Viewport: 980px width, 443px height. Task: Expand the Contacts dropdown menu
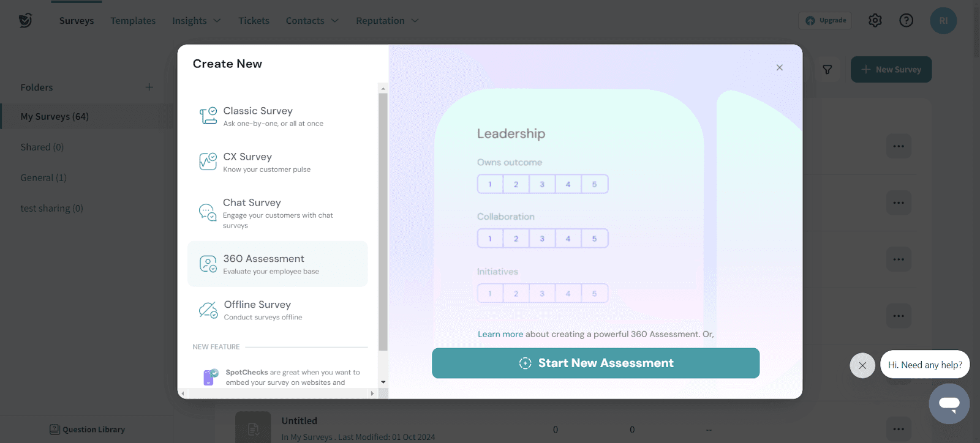click(x=312, y=21)
